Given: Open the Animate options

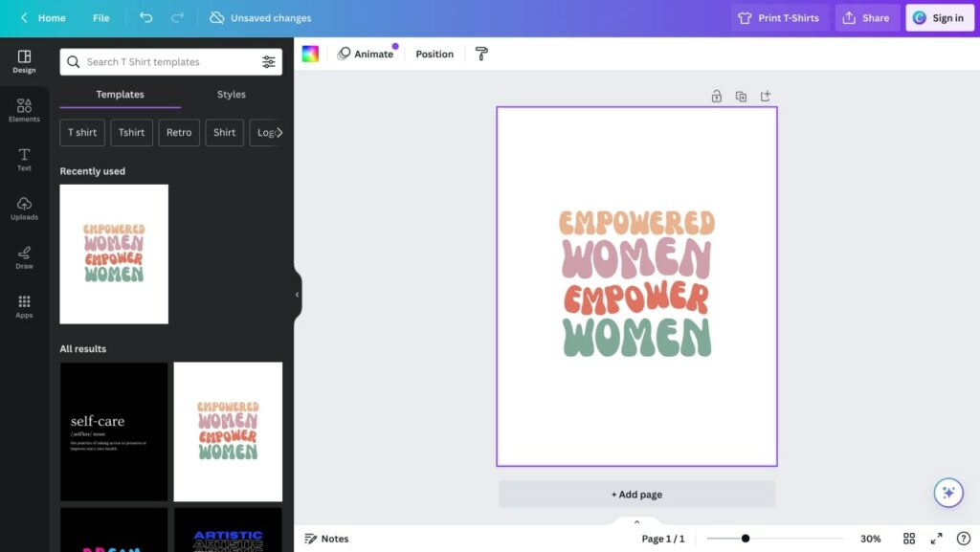Looking at the screenshot, I should coord(367,54).
